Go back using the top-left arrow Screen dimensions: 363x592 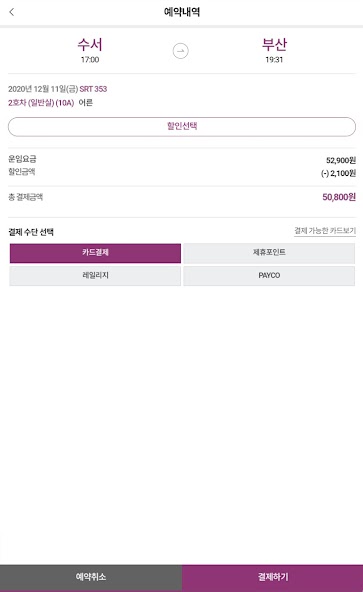(12, 12)
